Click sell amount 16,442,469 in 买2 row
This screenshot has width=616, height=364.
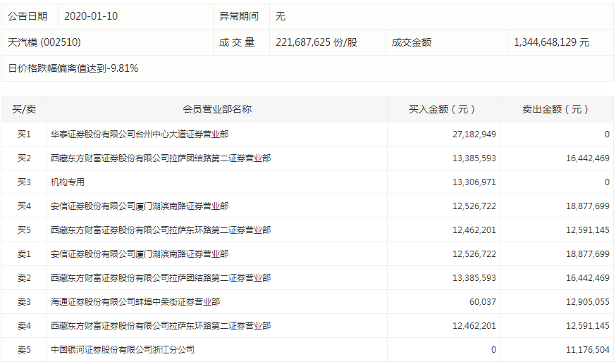[x=588, y=158]
